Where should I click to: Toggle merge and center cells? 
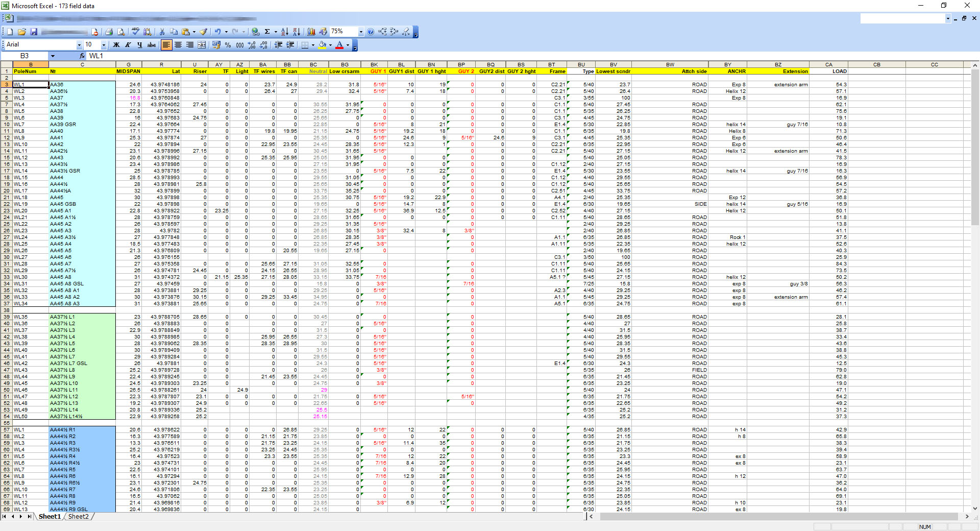point(202,45)
